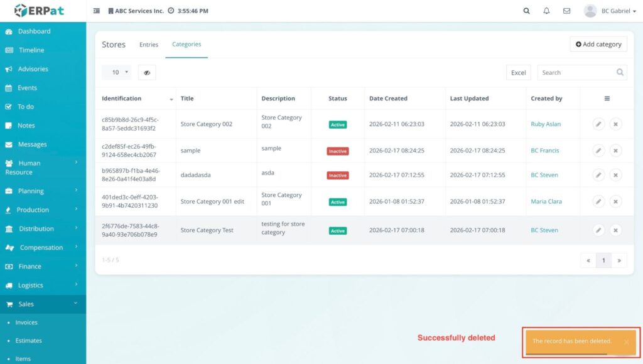Open the table column options menu icon
Image resolution: width=643 pixels, height=364 pixels.
pos(607,99)
